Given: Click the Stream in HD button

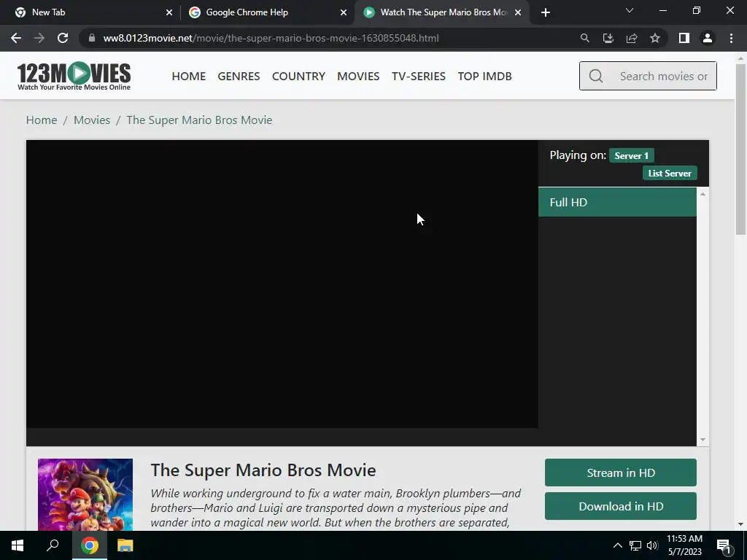Looking at the screenshot, I should (x=621, y=472).
